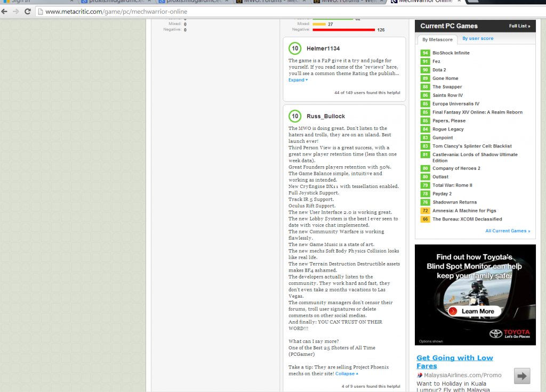This screenshot has height=392, width=546.
Task: Click the Toyota ad Learn More button
Action: (x=474, y=311)
